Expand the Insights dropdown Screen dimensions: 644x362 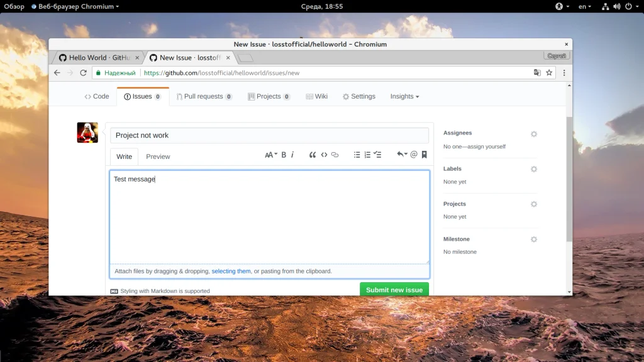404,96
